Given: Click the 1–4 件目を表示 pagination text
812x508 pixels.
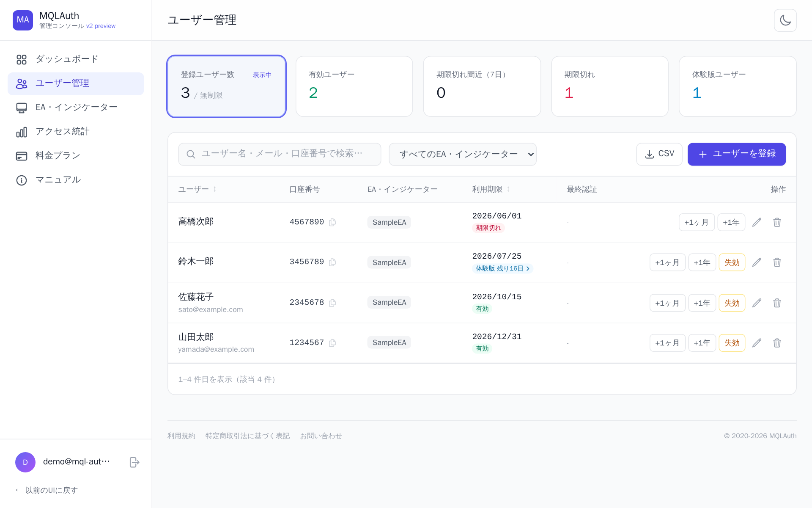Looking at the screenshot, I should click(228, 379).
